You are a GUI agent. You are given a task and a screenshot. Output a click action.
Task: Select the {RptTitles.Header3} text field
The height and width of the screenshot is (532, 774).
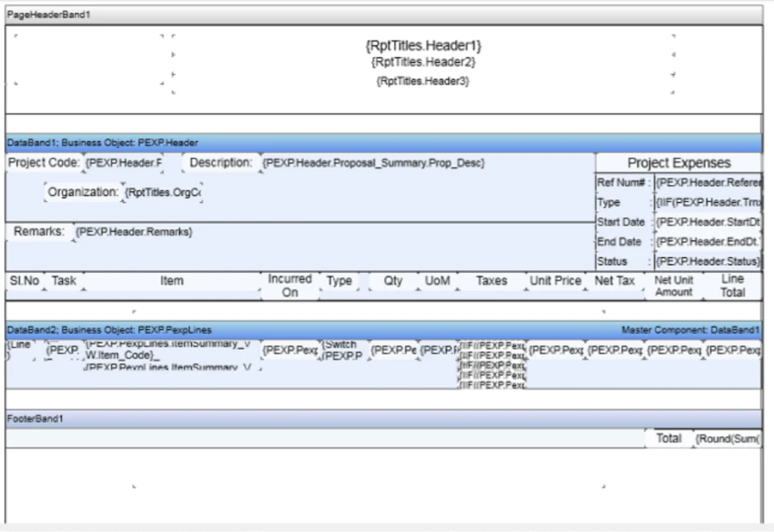click(x=423, y=81)
